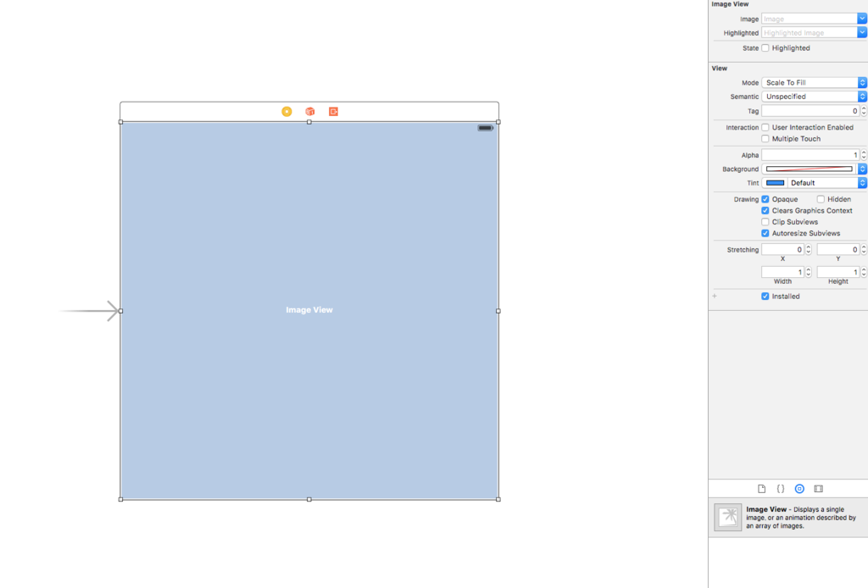Enable Multiple Touch checkbox
The image size is (868, 588).
click(x=765, y=139)
